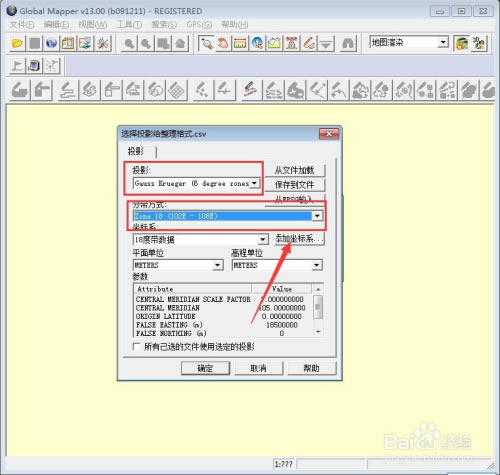Open the 平面单位 METERS dropdown
This screenshot has width=500, height=475.
(217, 265)
